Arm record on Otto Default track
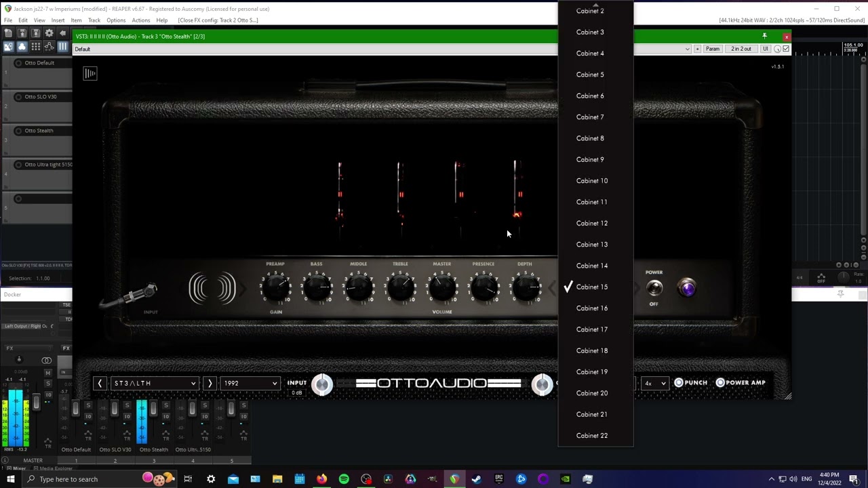The width and height of the screenshot is (868, 488). [18, 63]
